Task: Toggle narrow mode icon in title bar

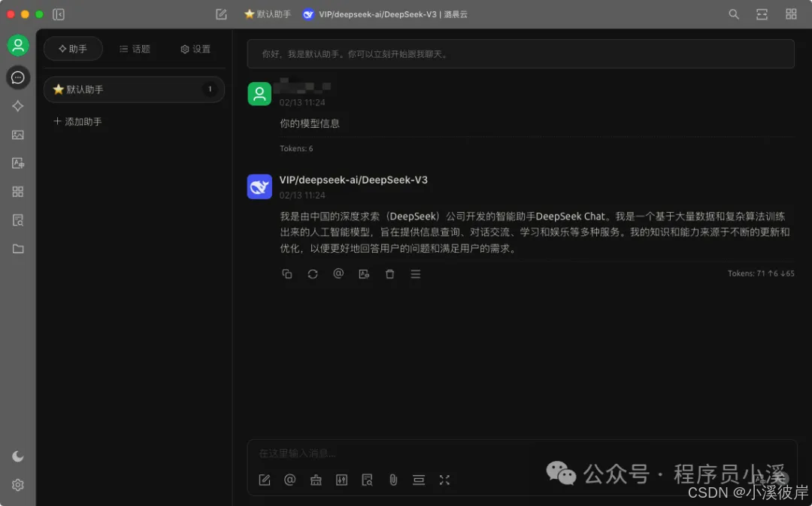Action: pyautogui.click(x=762, y=14)
